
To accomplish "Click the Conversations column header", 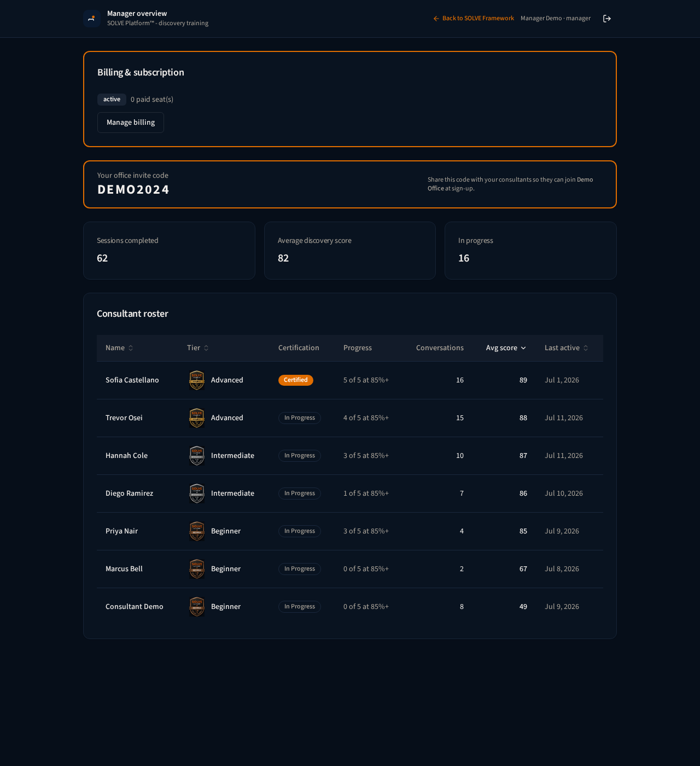I will click(440, 348).
